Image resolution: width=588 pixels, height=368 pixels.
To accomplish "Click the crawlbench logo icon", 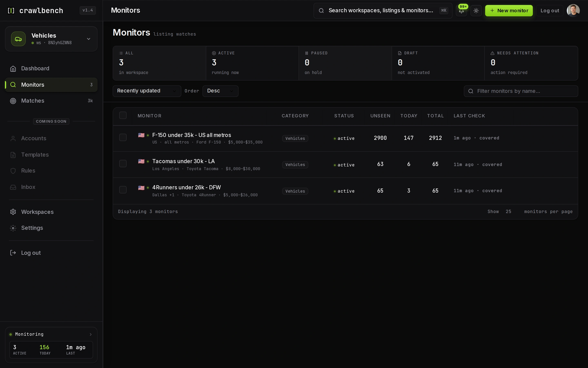I will [11, 10].
